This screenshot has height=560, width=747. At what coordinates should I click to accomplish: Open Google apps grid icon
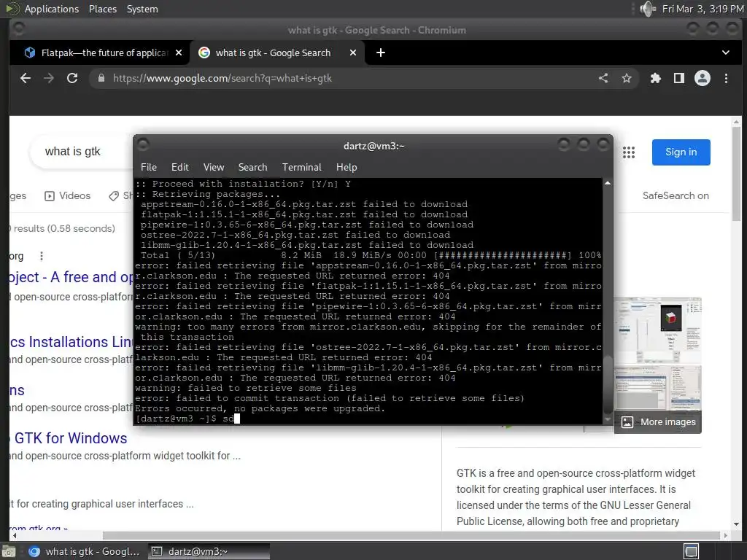[629, 152]
